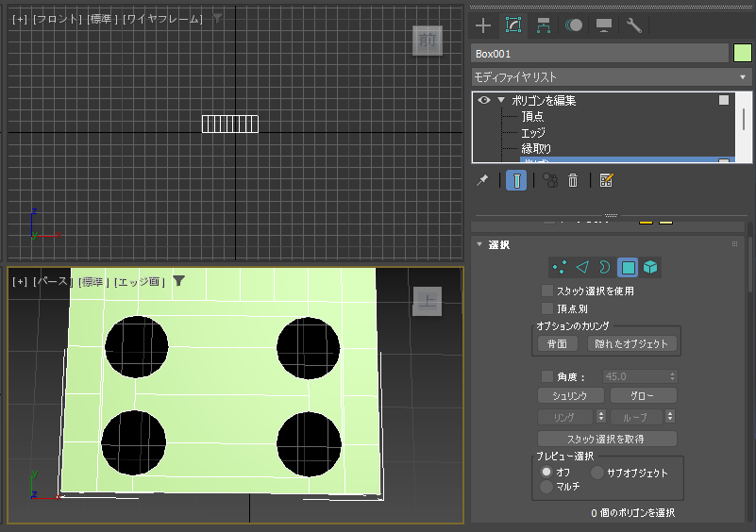Select 縁取り in the modifier stack
Screen dimensions: 756x532
[x=536, y=148]
